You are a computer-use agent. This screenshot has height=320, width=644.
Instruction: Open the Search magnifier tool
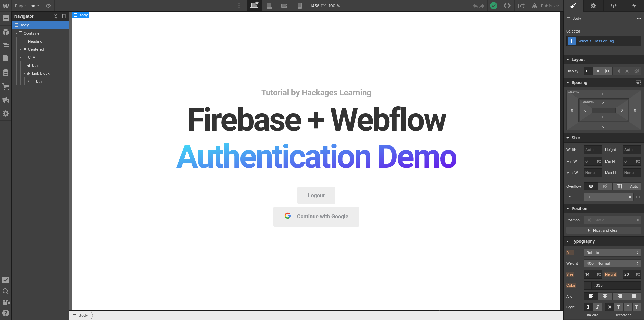click(6, 291)
